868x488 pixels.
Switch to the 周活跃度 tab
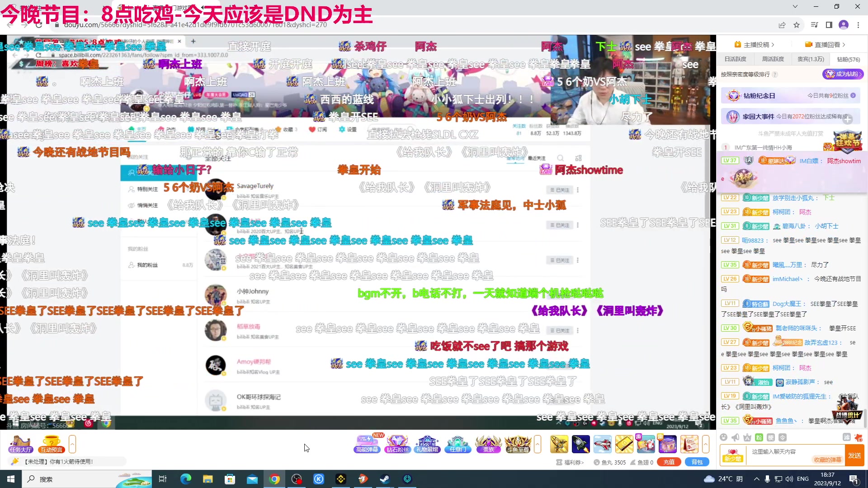(773, 59)
